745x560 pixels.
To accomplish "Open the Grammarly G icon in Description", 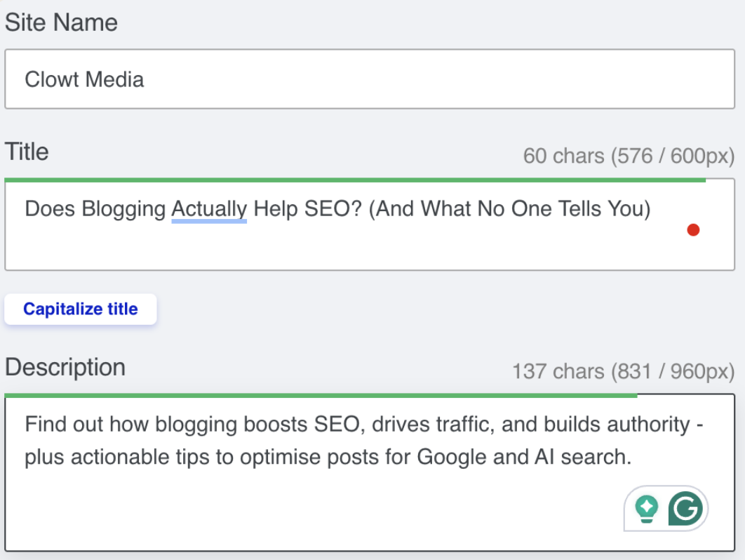I will [685, 508].
